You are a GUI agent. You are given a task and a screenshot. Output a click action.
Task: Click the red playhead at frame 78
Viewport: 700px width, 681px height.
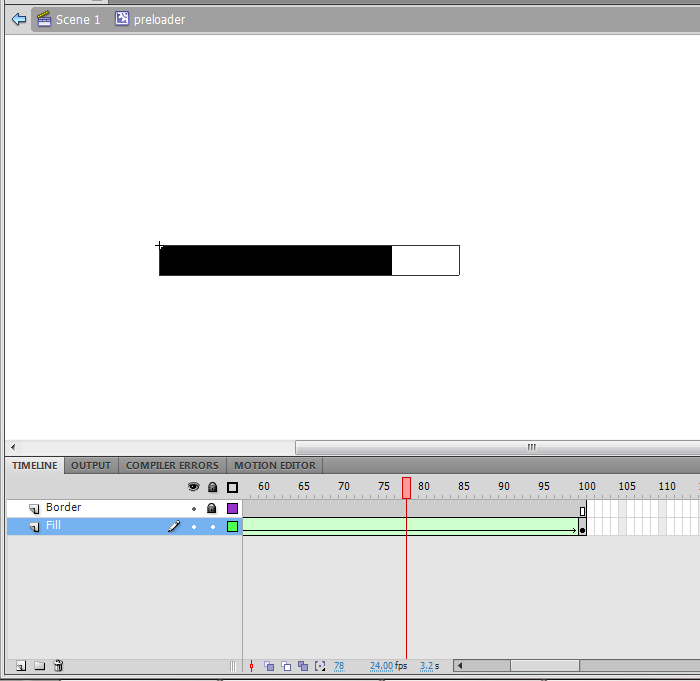(x=406, y=488)
